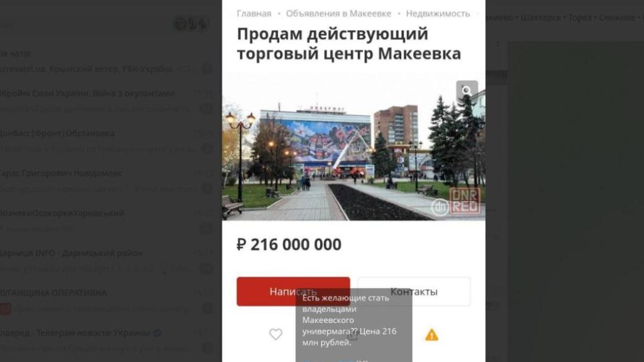Open the Makeevka shopping center photo
Screen dimensions: 644x362
[354, 147]
